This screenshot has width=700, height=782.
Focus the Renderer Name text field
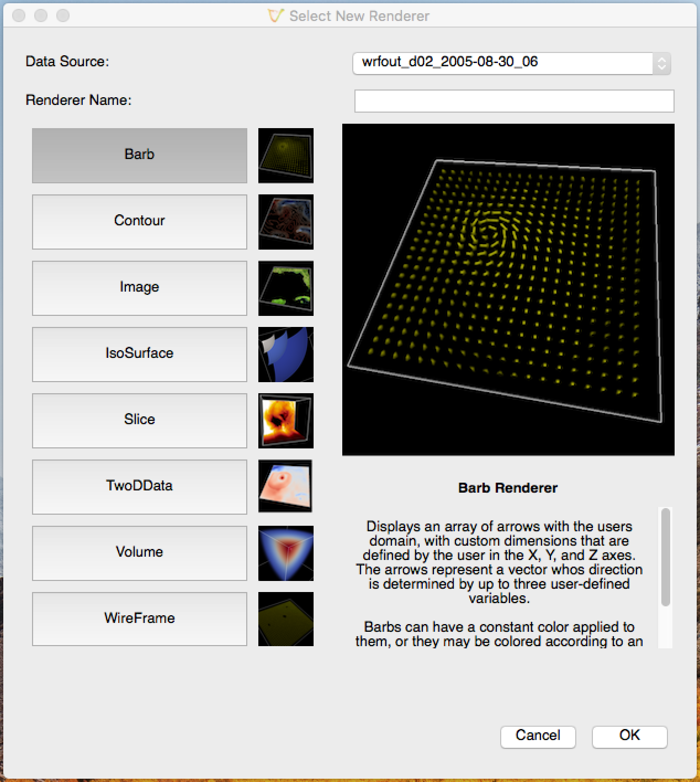pos(514,101)
